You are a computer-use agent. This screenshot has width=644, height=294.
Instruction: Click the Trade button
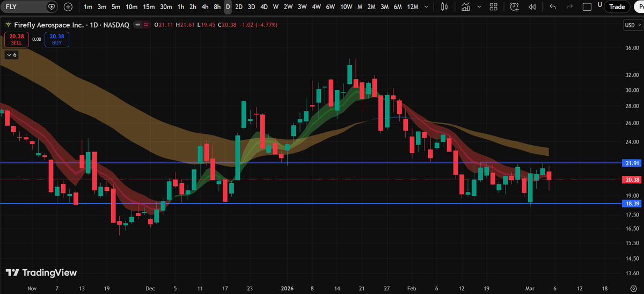tap(617, 7)
